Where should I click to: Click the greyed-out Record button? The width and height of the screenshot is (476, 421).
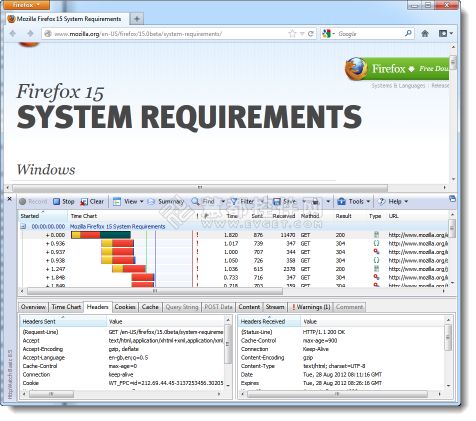(x=33, y=202)
